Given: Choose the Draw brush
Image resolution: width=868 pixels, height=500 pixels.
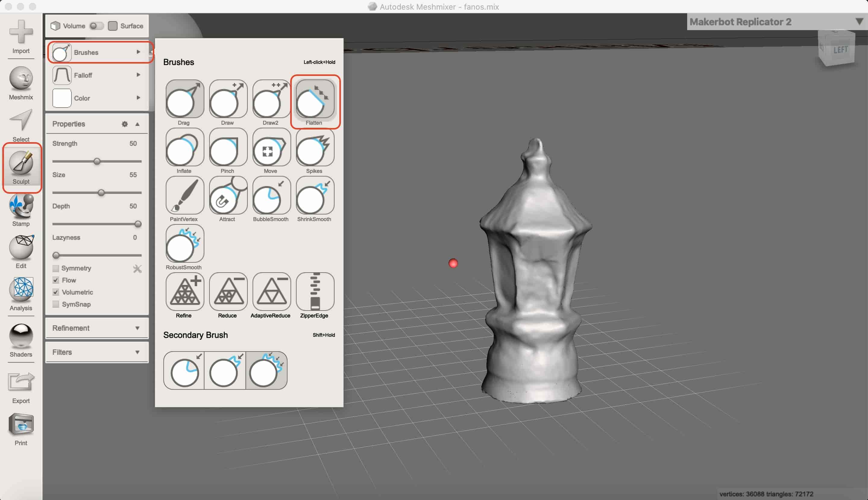Looking at the screenshot, I should click(x=228, y=99).
